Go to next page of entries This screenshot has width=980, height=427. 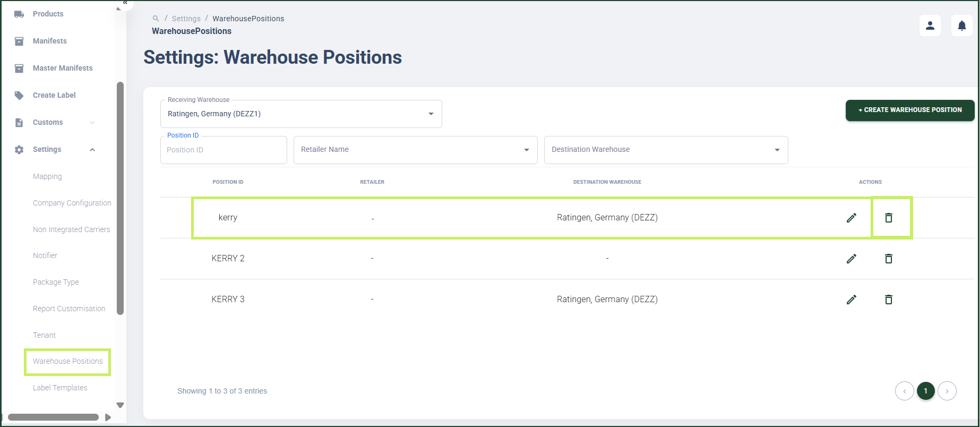tap(947, 391)
